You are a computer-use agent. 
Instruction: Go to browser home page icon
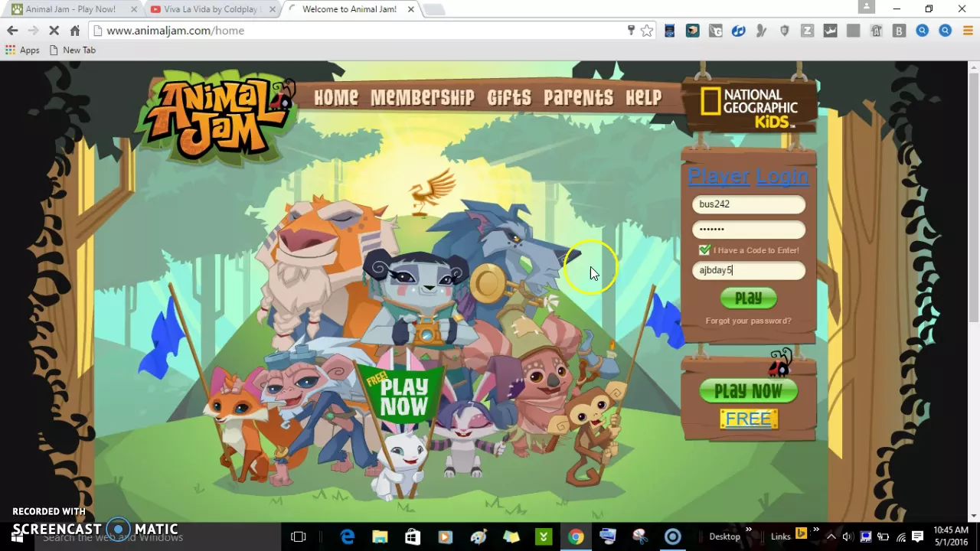[74, 31]
